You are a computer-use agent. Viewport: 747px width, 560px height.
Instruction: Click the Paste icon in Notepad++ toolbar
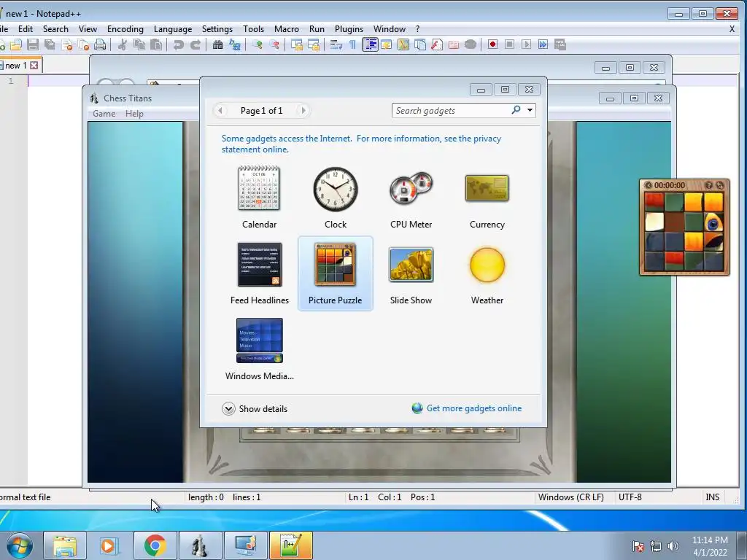(156, 44)
